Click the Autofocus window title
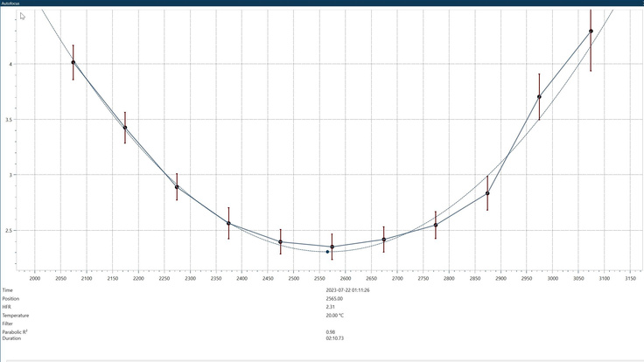Image resolution: width=644 pixels, height=362 pixels. [10, 3]
